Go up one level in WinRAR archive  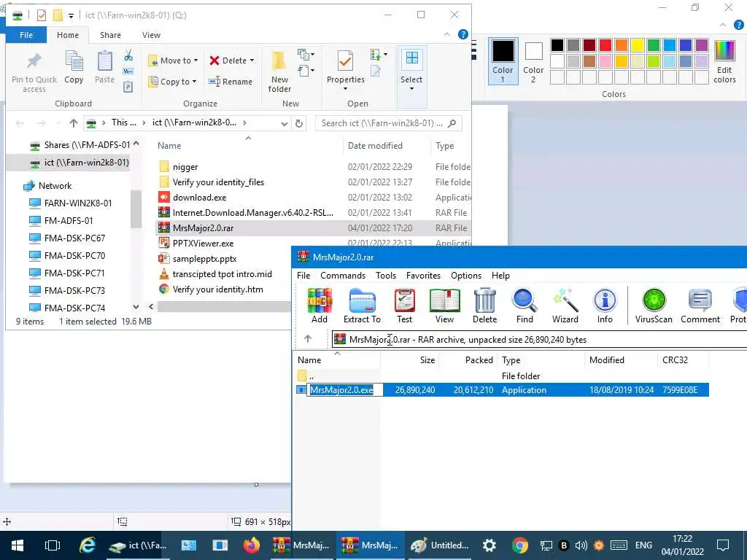click(308, 338)
